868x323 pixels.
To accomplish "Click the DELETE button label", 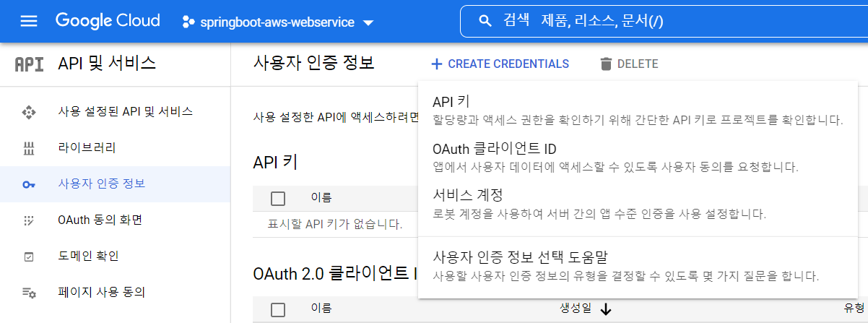I will click(x=638, y=64).
